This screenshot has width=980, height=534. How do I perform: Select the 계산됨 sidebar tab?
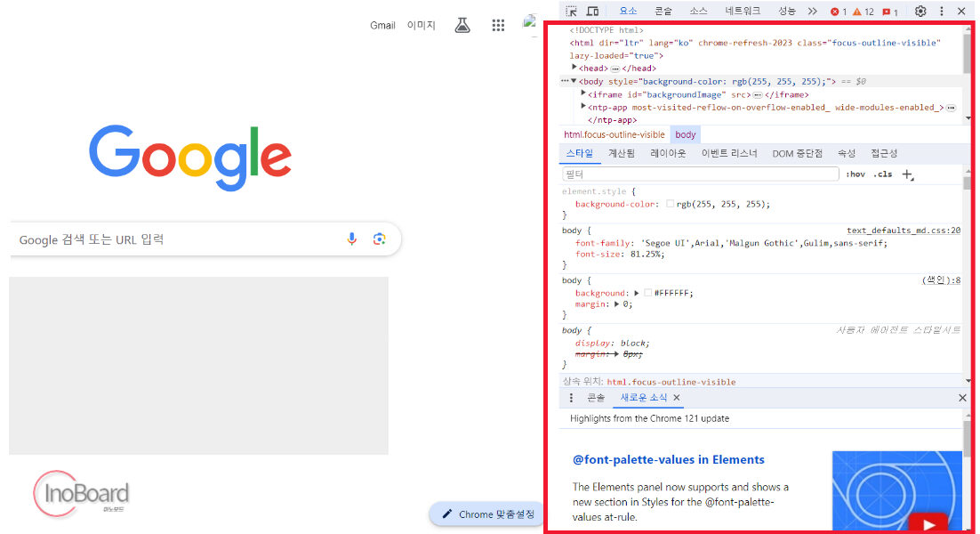tap(622, 153)
